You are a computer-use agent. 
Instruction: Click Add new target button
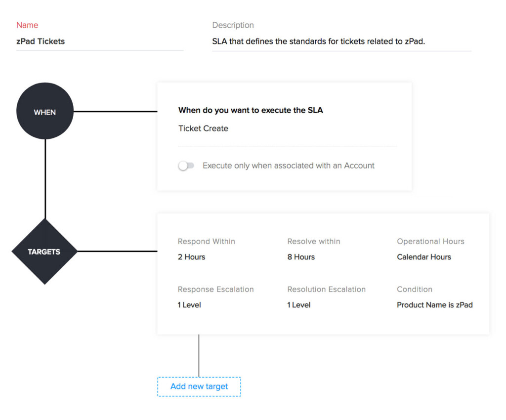coord(199,386)
